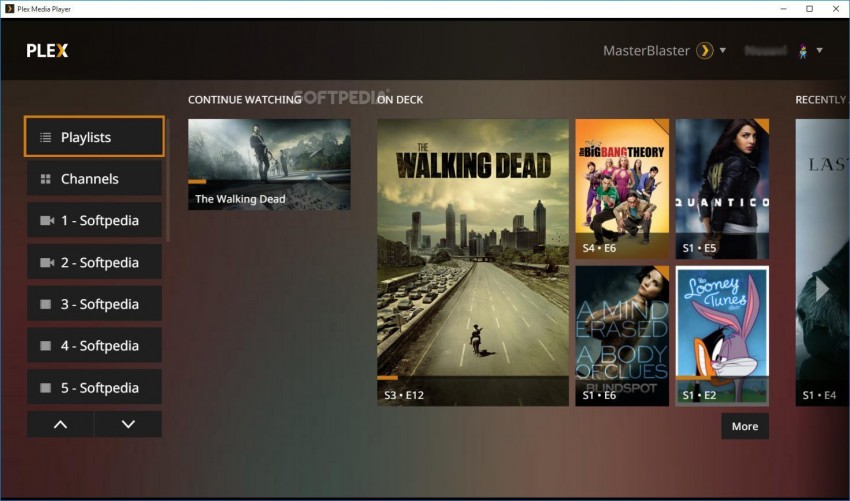Open the MasterBlaster server dropdown arrow
The image size is (850, 501).
click(x=723, y=50)
